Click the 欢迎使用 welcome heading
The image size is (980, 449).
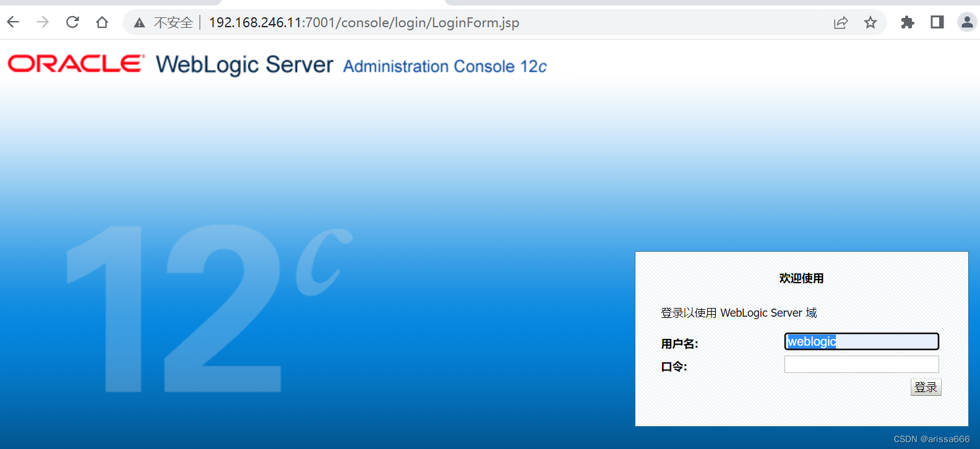[x=801, y=278]
